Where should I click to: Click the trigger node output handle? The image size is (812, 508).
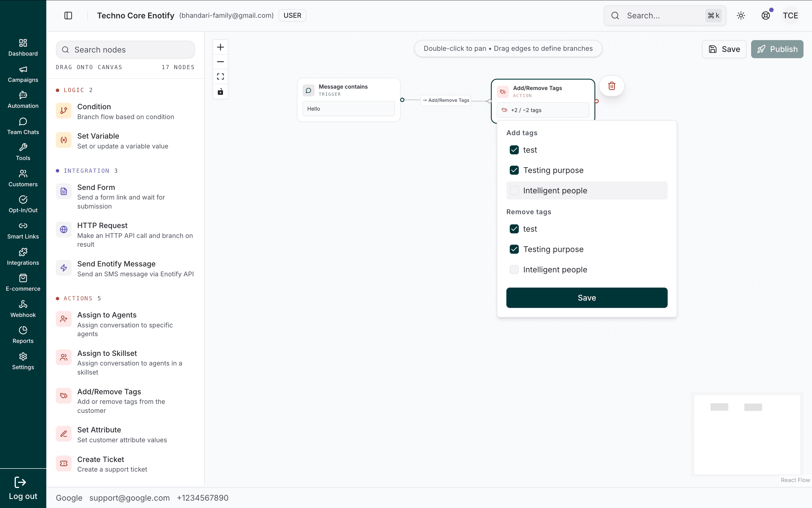click(x=402, y=100)
